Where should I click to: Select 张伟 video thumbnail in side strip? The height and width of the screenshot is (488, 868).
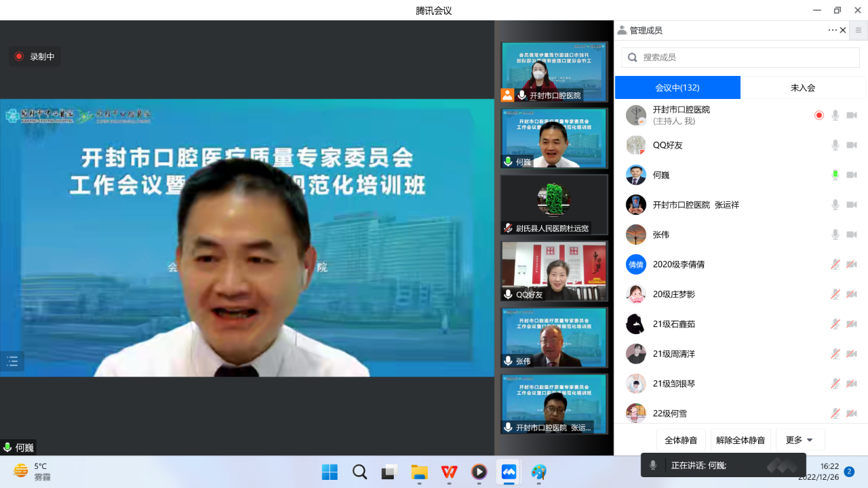(554, 338)
